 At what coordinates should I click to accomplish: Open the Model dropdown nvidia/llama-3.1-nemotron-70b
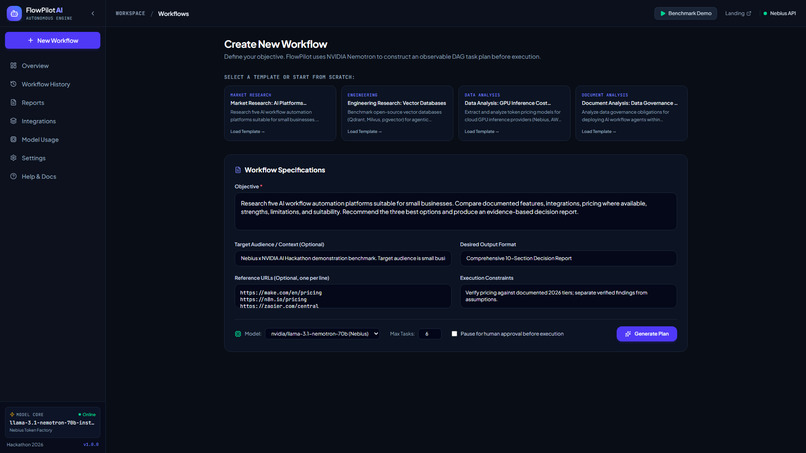click(322, 334)
